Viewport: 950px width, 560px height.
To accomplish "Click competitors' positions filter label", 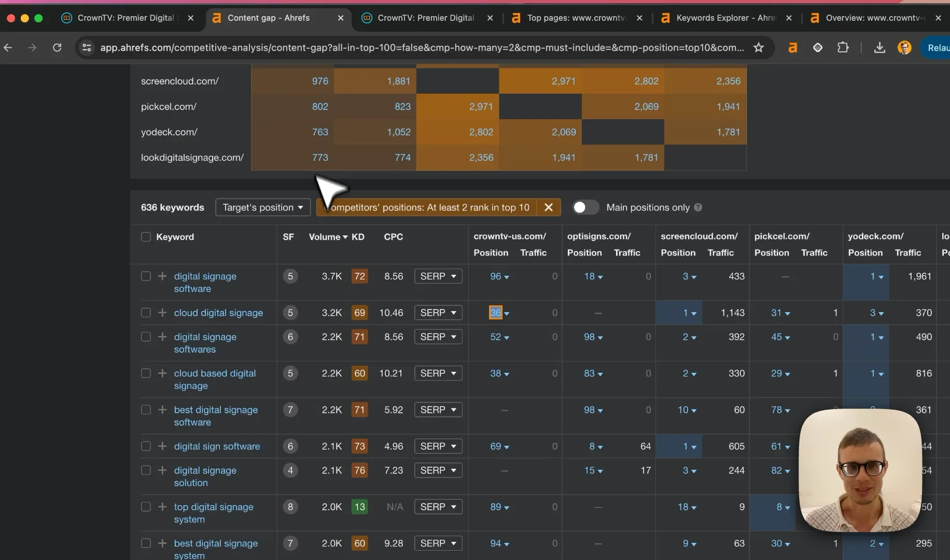I will coord(427,207).
